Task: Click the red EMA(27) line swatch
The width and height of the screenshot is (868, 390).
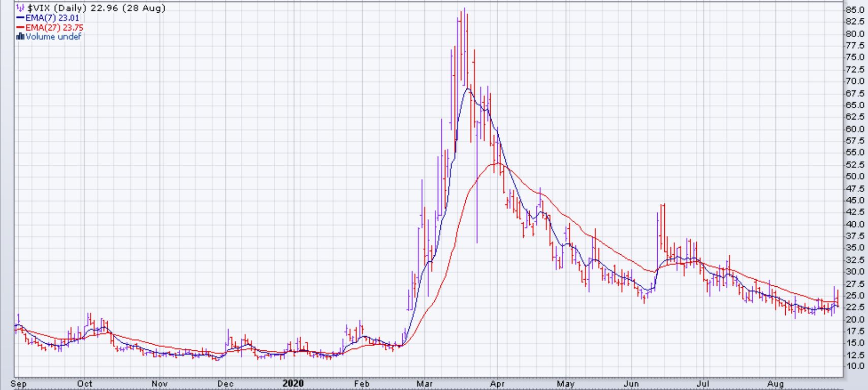Action: [20, 27]
